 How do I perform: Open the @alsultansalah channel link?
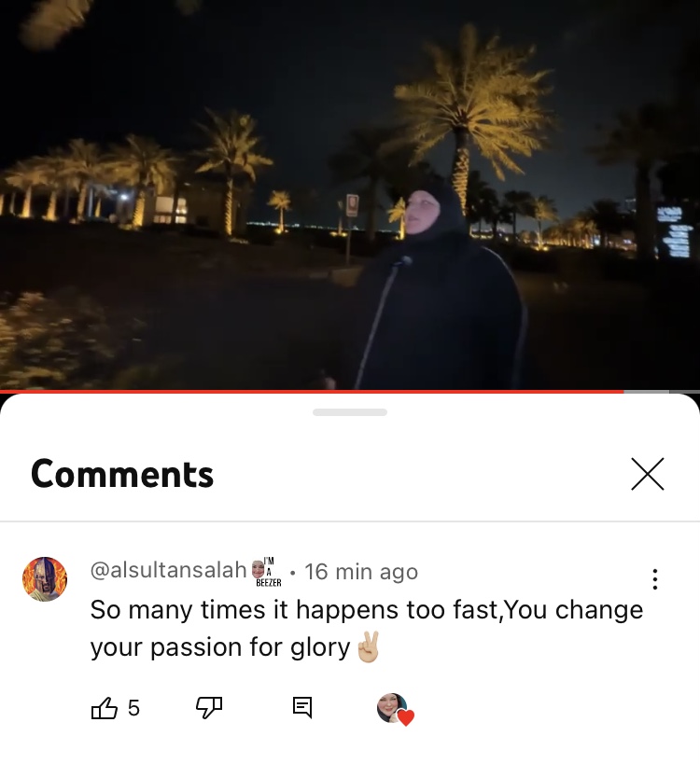tap(169, 570)
